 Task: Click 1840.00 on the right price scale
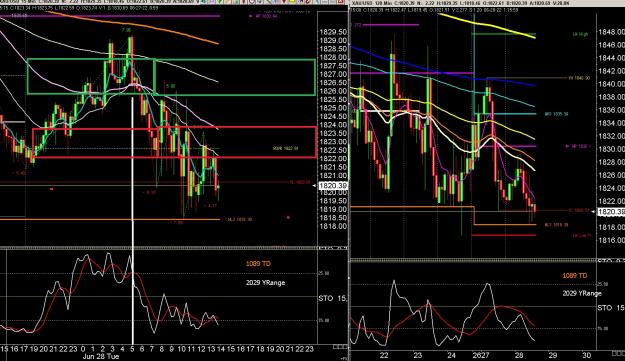pos(611,84)
